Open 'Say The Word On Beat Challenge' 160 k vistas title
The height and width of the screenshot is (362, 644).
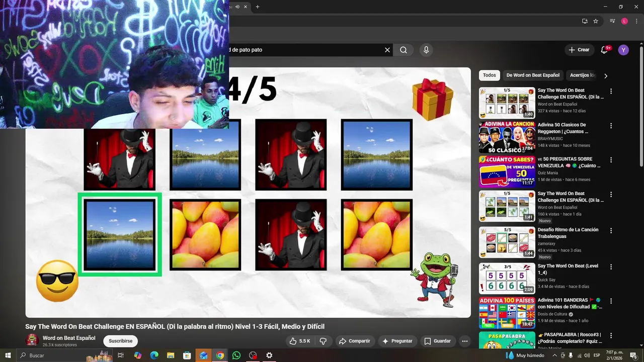[571, 197]
